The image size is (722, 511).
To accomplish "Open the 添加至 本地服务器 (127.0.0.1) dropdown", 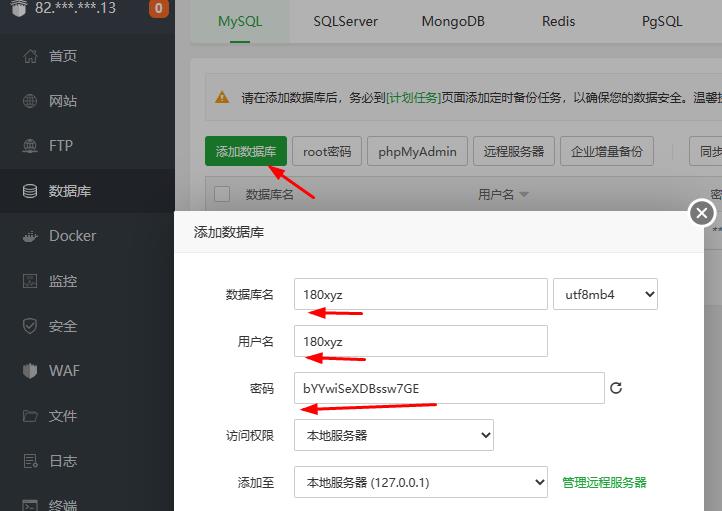I will coord(421,482).
